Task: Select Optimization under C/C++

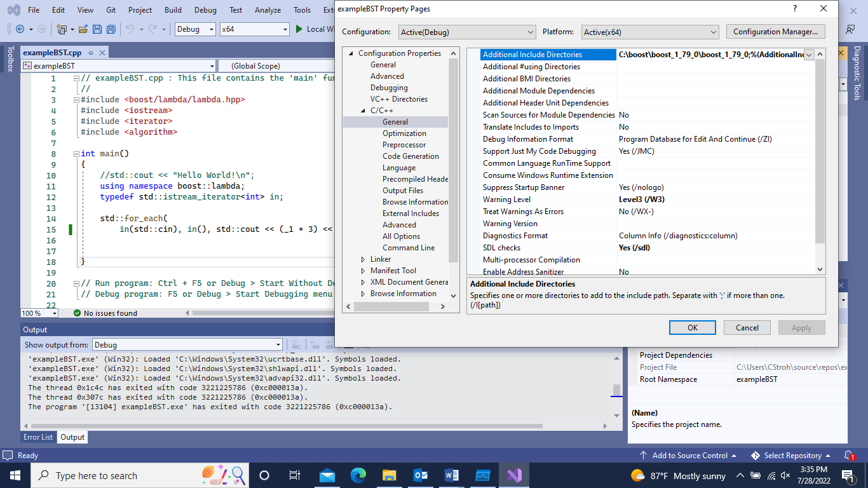Action: coord(404,133)
